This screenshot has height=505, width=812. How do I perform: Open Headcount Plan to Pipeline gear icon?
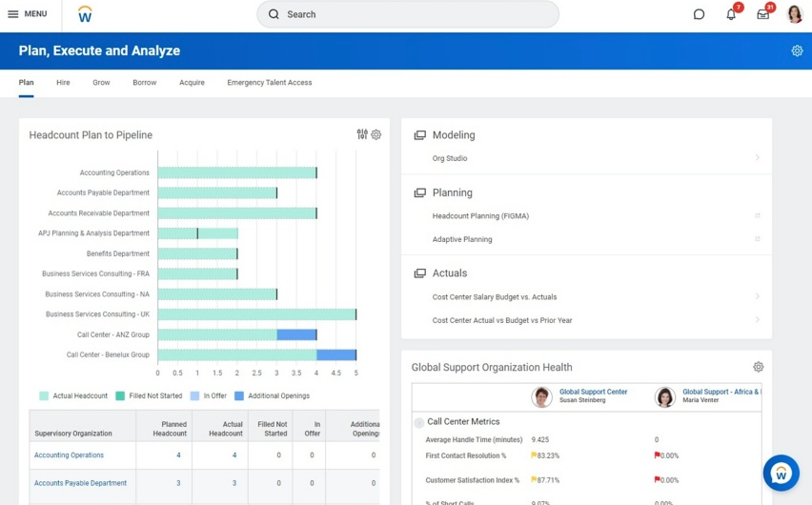pyautogui.click(x=376, y=134)
